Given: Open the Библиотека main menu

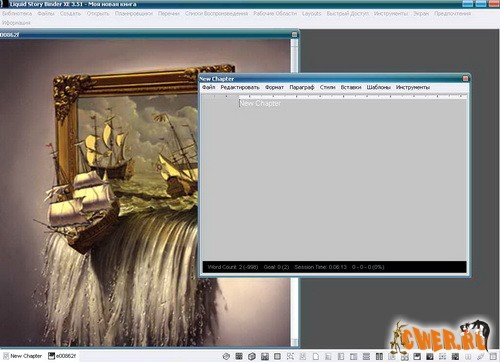Looking at the screenshot, I should click(x=17, y=14).
